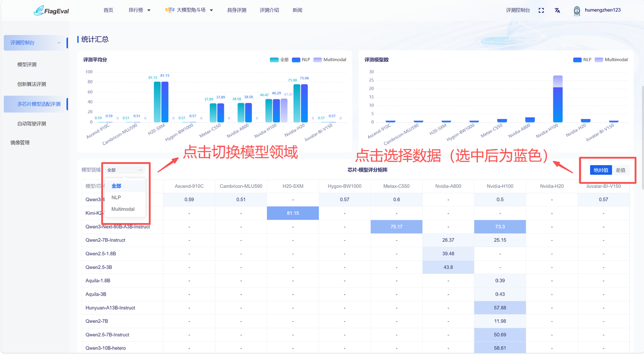Select 自动驾驶评测 in the sidebar
Viewport: 644px width, 354px height.
coord(32,123)
